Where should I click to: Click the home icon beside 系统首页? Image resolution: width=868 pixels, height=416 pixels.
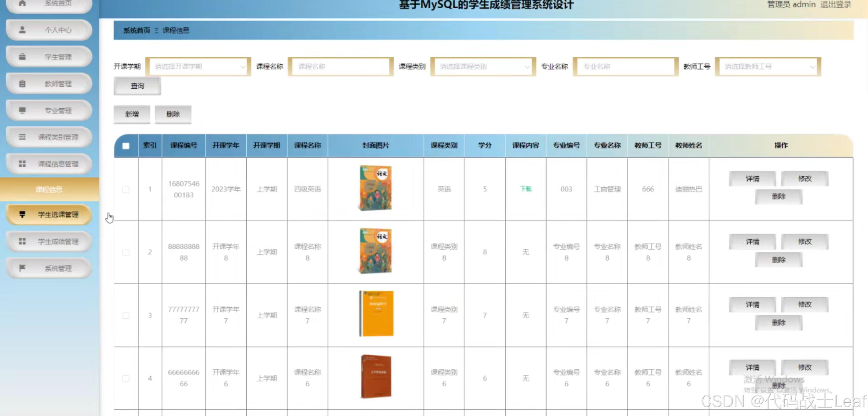pos(22,3)
